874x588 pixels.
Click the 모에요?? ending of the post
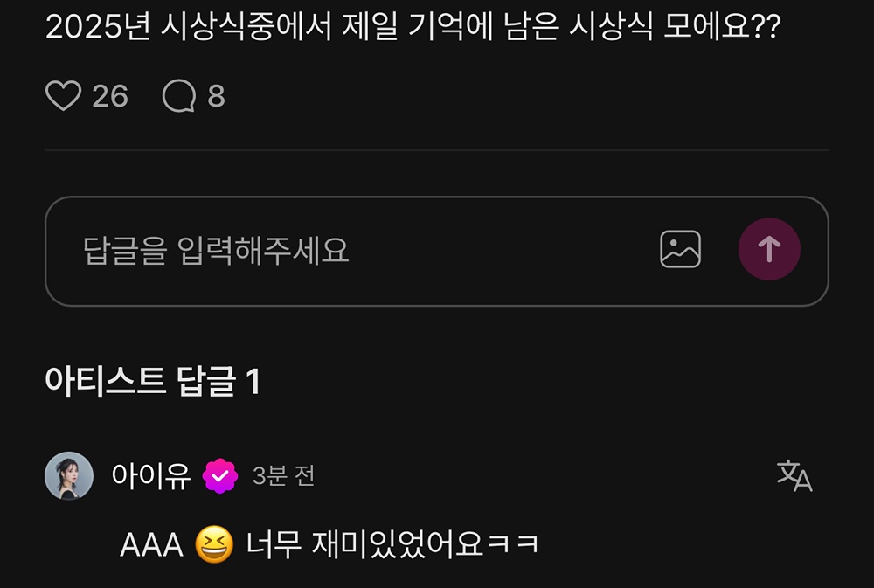pos(723,26)
